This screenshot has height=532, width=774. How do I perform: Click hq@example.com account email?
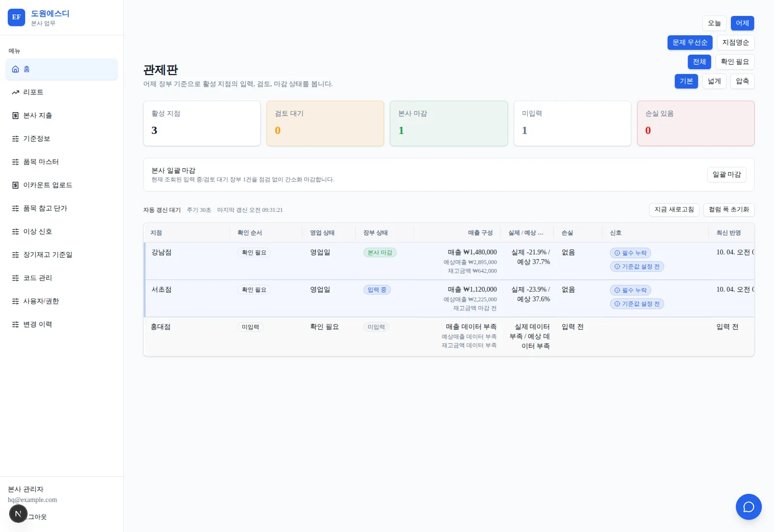tap(32, 500)
